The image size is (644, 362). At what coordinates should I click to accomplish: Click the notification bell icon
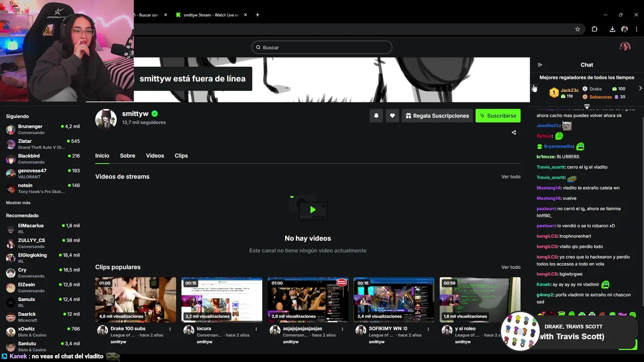pyautogui.click(x=376, y=116)
